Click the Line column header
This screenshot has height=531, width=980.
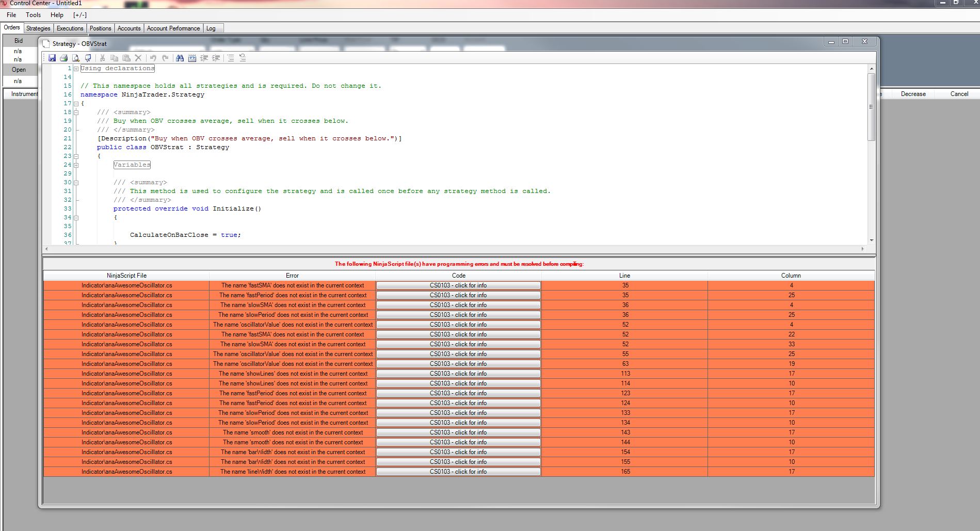pos(624,276)
